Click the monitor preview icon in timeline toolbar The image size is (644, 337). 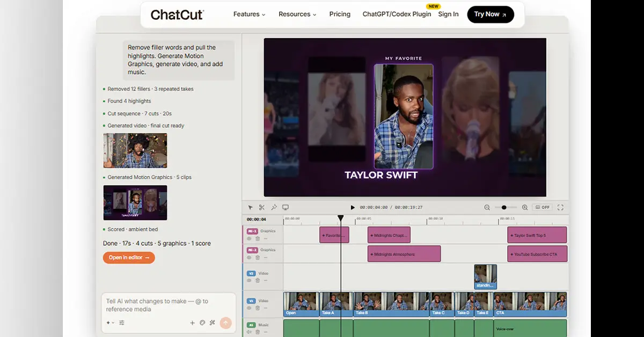(286, 207)
